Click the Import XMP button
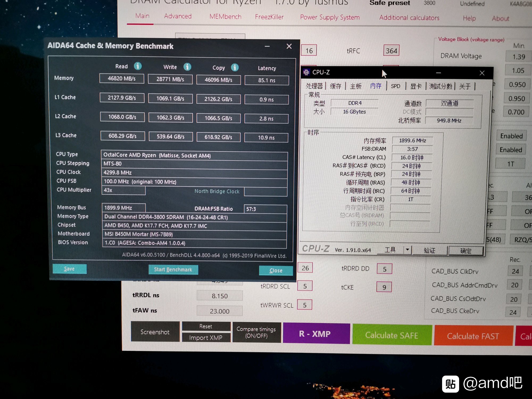The width and height of the screenshot is (532, 399). pyautogui.click(x=206, y=338)
